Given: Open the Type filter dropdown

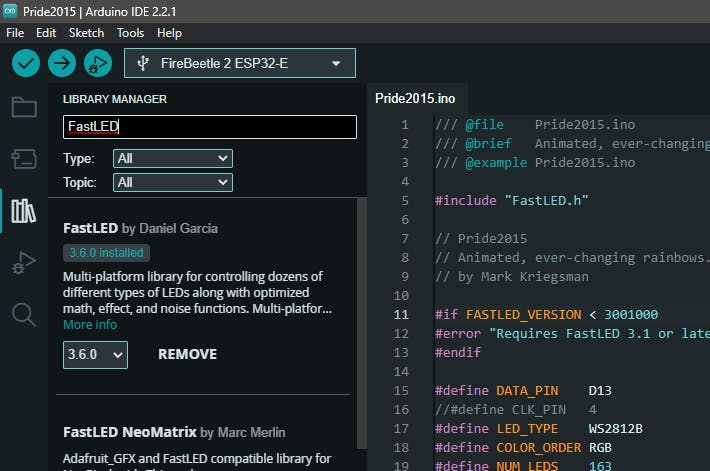Looking at the screenshot, I should tap(172, 159).
